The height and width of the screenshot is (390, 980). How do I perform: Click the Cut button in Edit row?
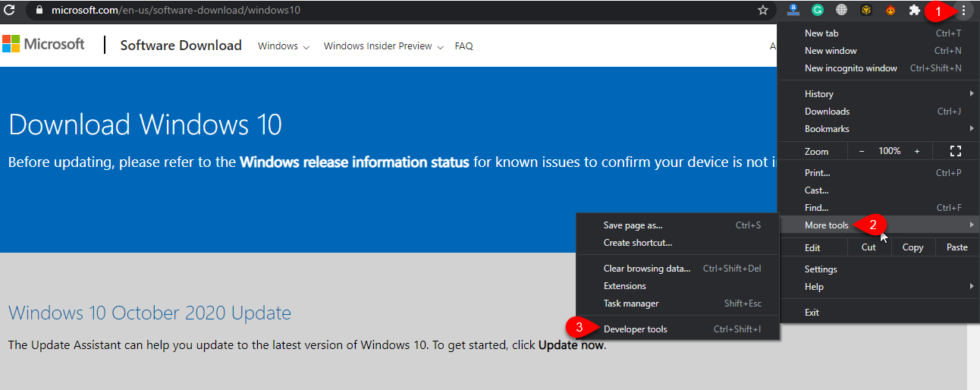(x=868, y=247)
